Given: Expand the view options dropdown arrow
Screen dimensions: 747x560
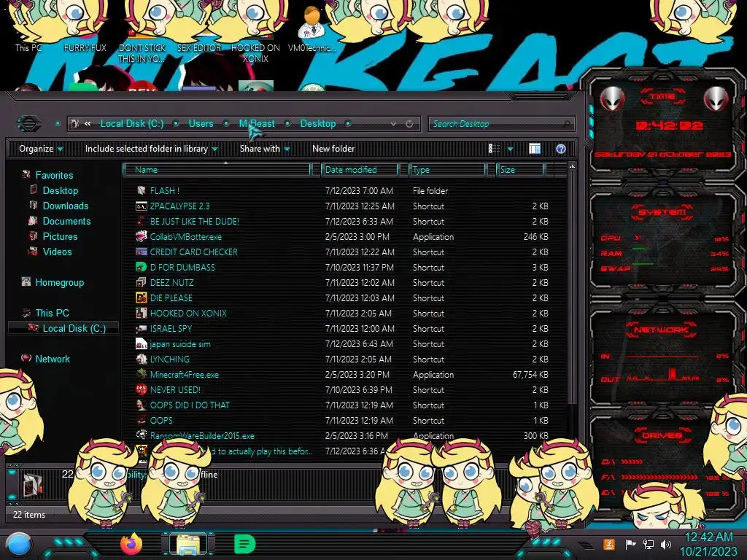Looking at the screenshot, I should tap(510, 149).
